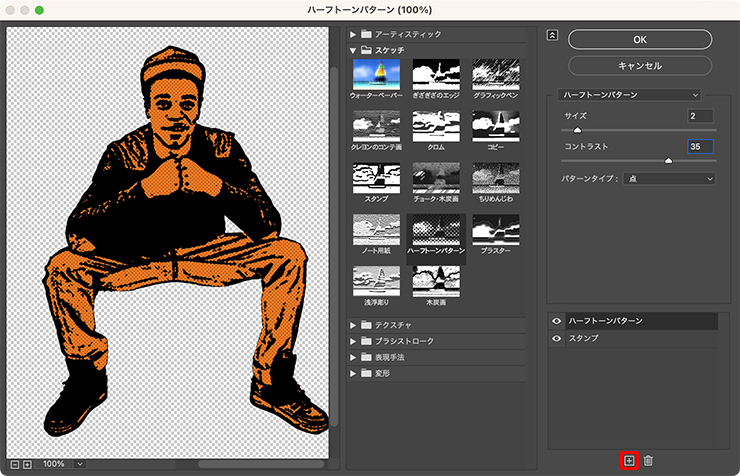Click the サイズ value input field
This screenshot has height=476, width=740.
(700, 116)
